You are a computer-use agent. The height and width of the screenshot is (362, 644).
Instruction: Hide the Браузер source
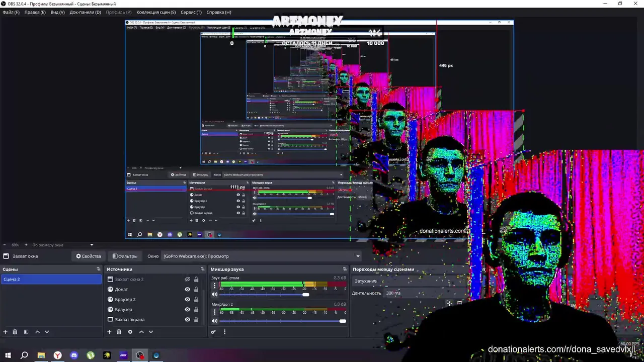pyautogui.click(x=188, y=310)
